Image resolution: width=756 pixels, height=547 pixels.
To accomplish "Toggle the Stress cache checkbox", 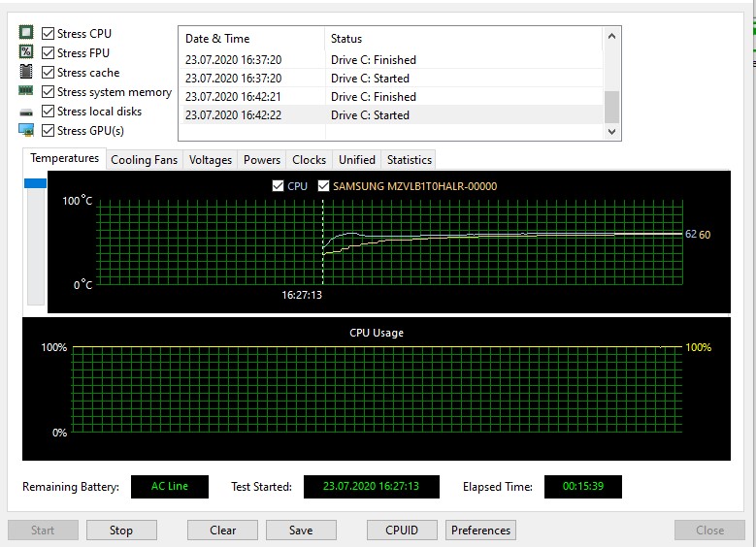I will [48, 73].
